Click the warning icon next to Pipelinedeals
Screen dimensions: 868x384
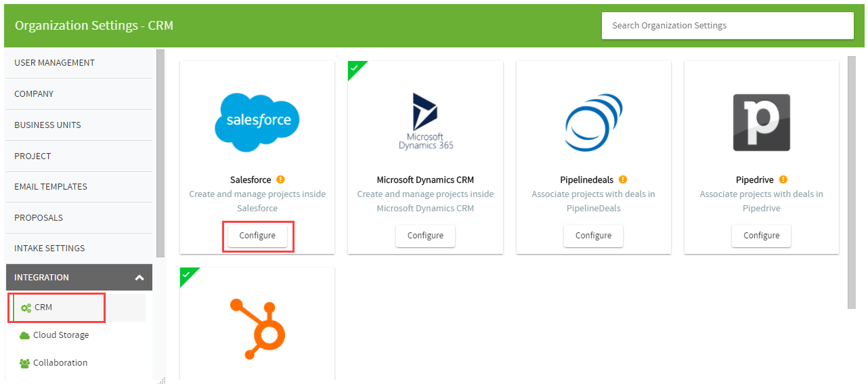pos(623,179)
